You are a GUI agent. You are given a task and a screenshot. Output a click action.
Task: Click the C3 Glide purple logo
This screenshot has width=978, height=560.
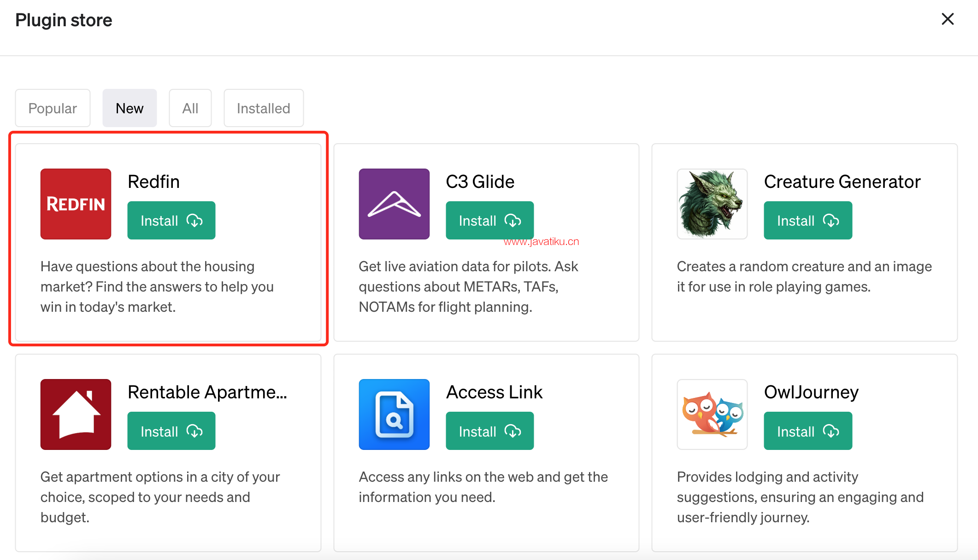394,204
